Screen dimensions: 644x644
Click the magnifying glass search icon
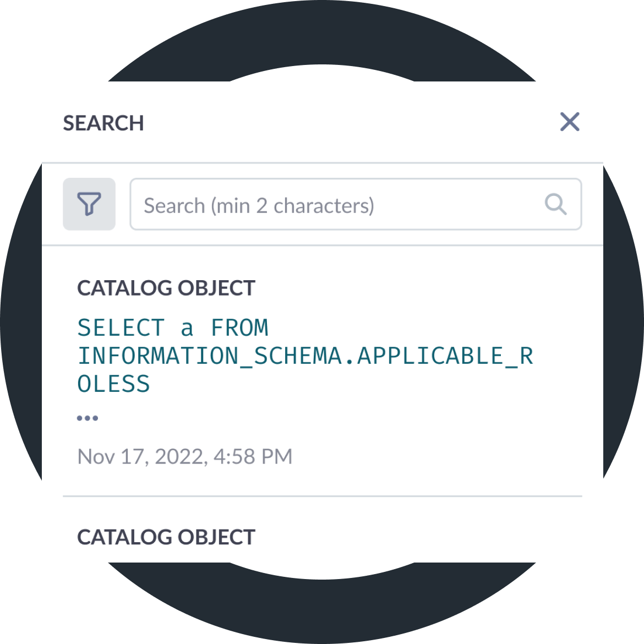point(555,204)
